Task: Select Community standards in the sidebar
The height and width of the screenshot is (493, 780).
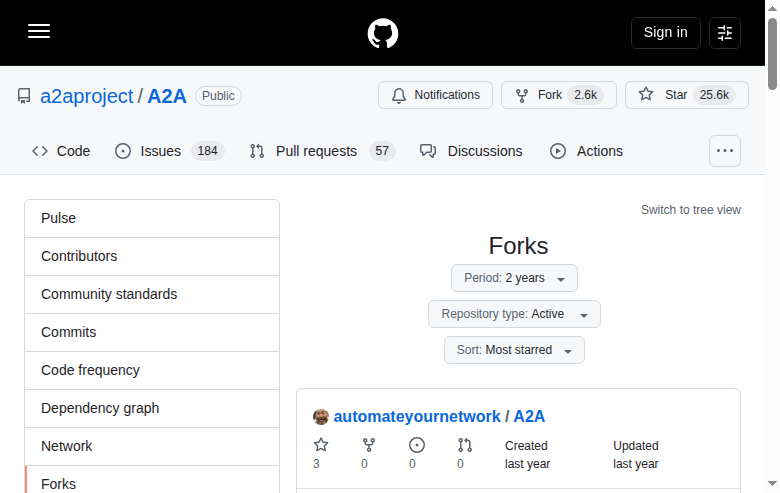Action: pyautogui.click(x=152, y=295)
